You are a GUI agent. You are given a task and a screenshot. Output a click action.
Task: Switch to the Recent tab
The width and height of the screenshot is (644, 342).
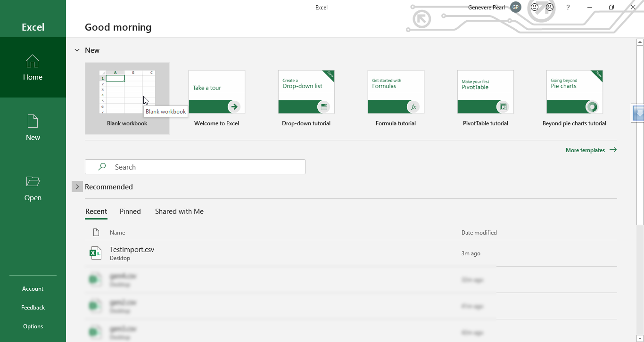96,212
